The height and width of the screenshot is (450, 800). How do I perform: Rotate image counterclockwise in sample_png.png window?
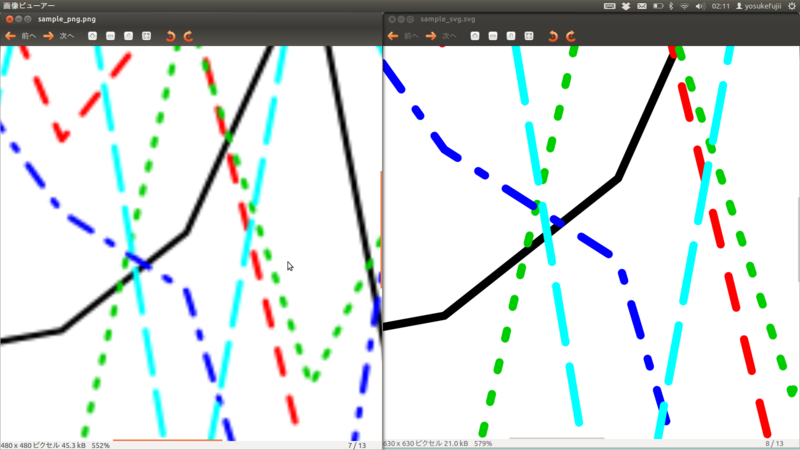coord(170,36)
